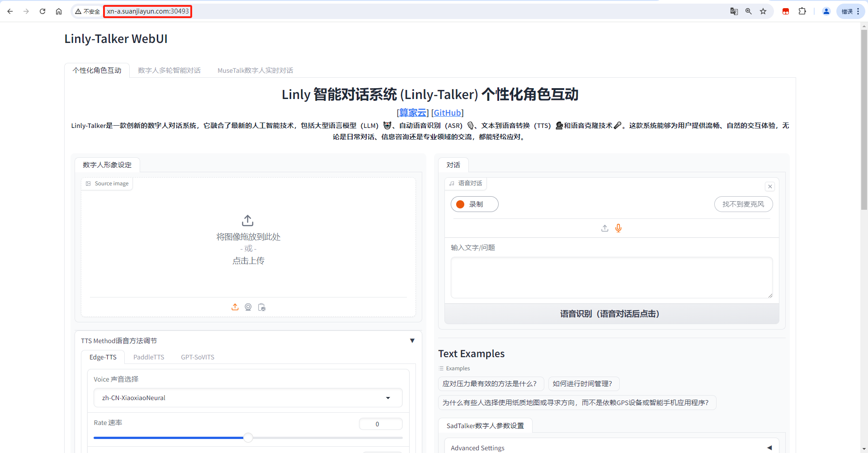Reload the current page

[42, 11]
